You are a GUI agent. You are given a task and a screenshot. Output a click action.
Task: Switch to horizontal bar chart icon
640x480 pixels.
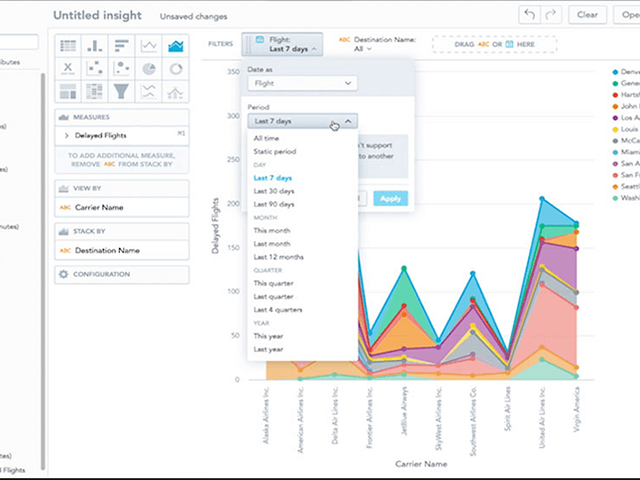[x=122, y=46]
